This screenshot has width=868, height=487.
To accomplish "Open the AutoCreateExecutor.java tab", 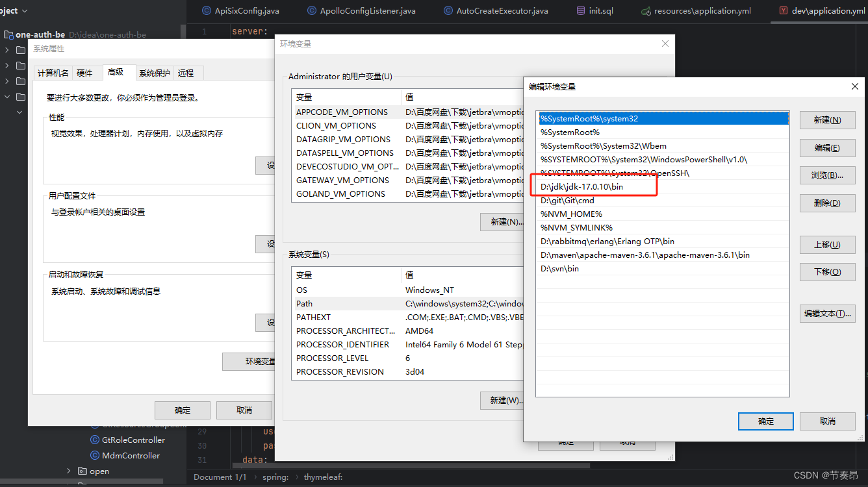I will (496, 10).
